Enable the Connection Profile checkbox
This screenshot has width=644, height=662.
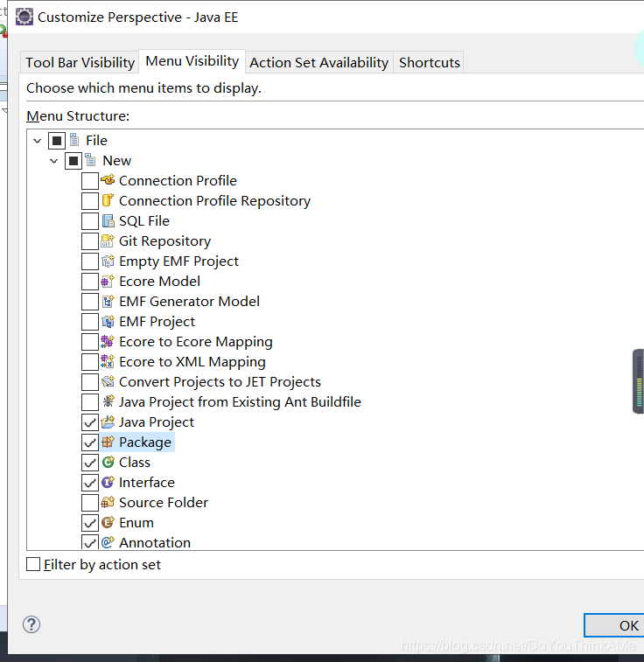[x=90, y=181]
